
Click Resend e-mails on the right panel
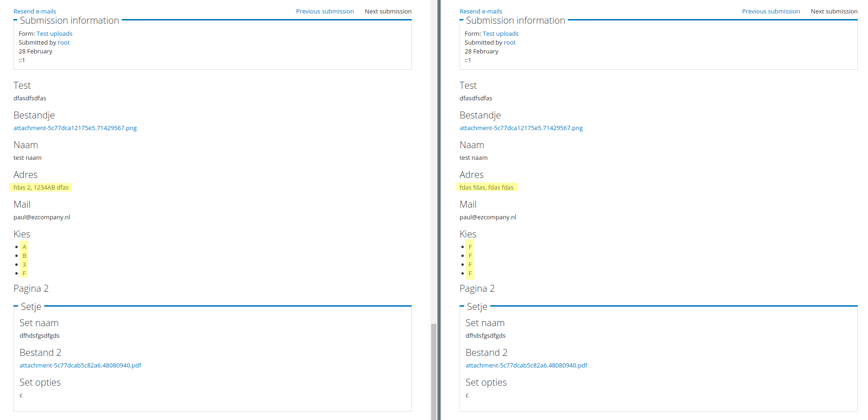[480, 11]
